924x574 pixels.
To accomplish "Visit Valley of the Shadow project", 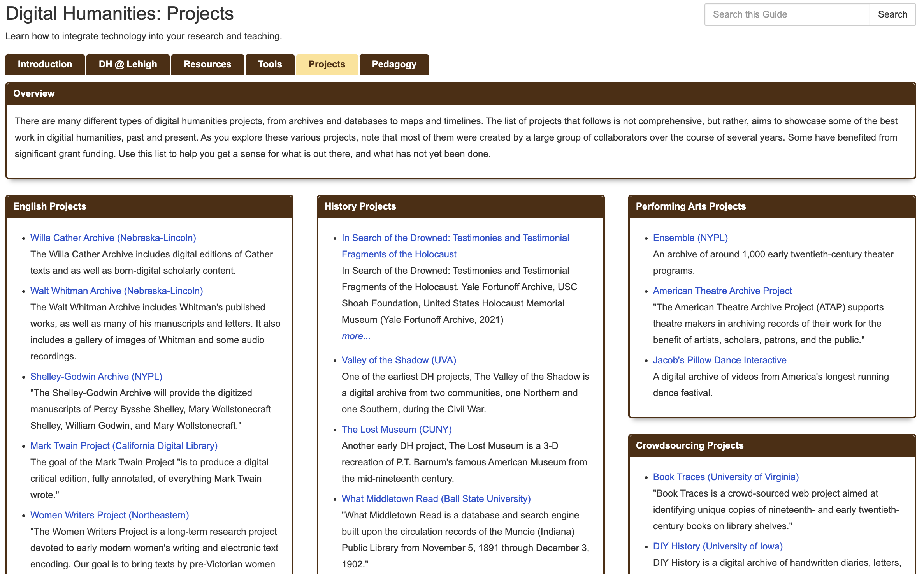I will (x=399, y=360).
